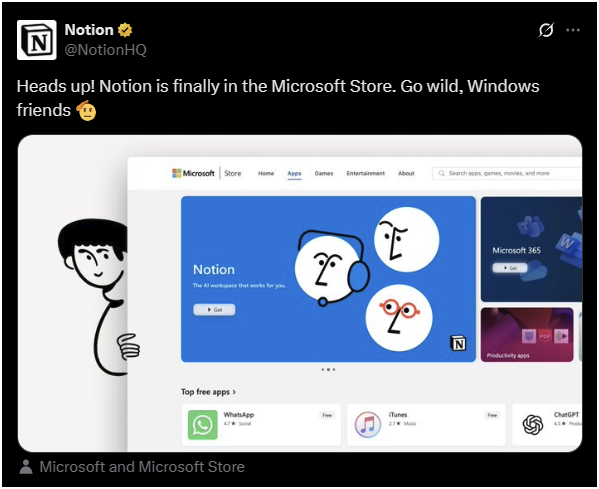The height and width of the screenshot is (489, 599).
Task: Switch to the Games tab
Action: (324, 173)
